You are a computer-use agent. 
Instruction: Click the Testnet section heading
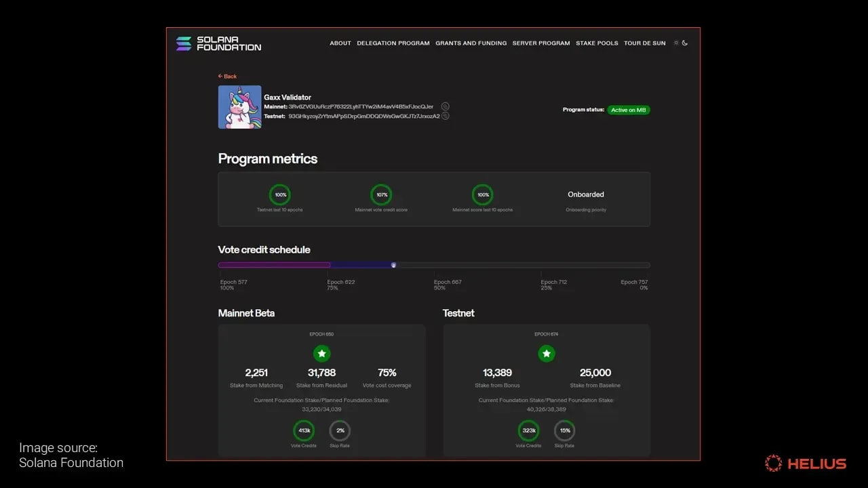click(x=458, y=313)
